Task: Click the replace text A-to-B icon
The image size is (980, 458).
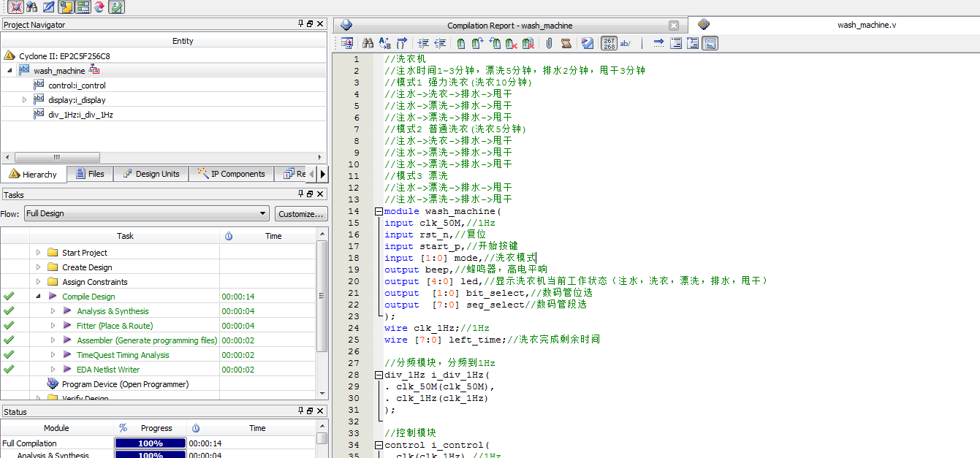Action: click(384, 44)
